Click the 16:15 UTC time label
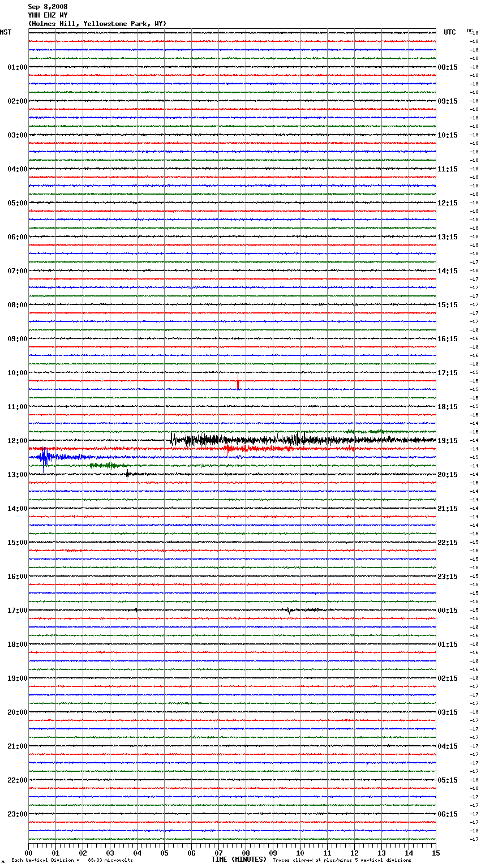481x868 pixels. point(448,339)
